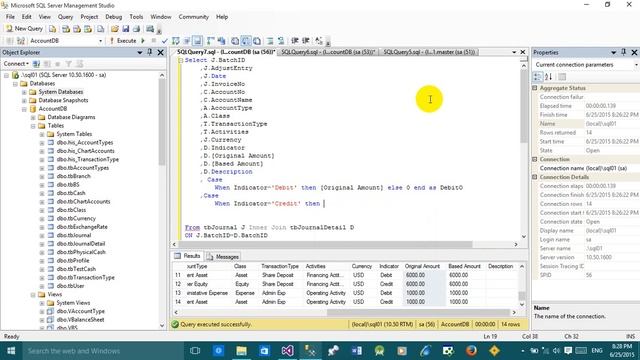640x360 pixels.
Task: Open the File menu
Action: tap(10, 17)
